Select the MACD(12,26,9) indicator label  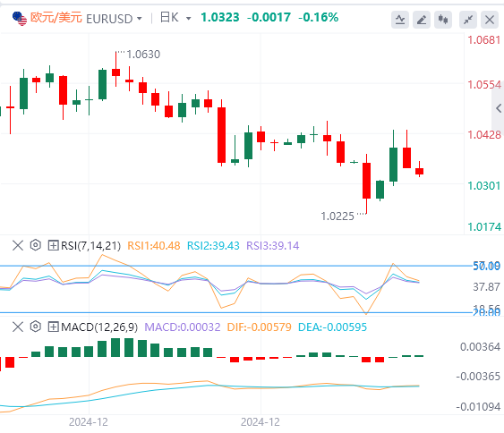click(99, 327)
